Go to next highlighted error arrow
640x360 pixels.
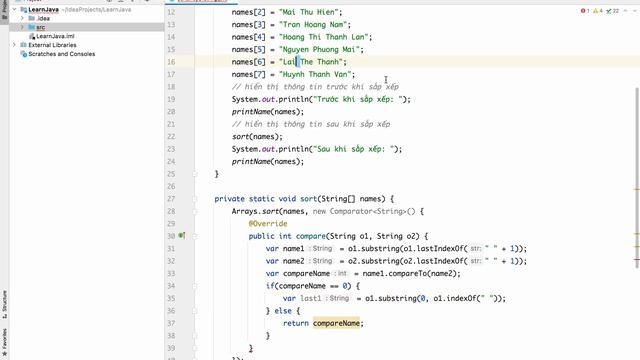(x=635, y=11)
